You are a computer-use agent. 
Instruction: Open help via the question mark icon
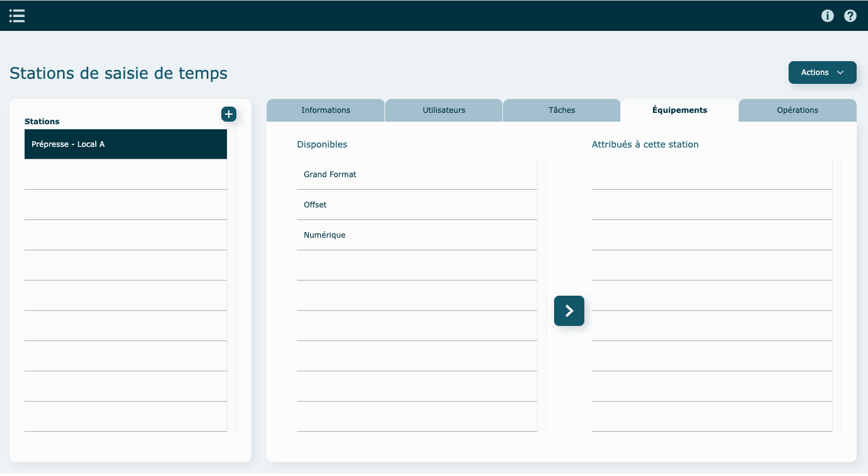pos(850,16)
